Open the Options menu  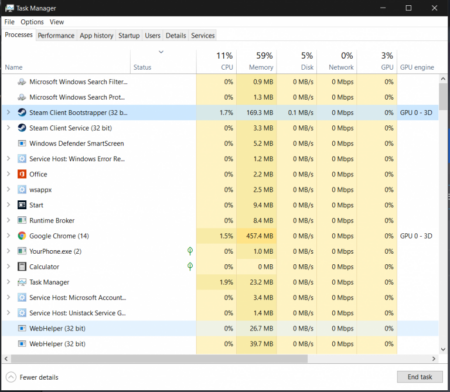[32, 22]
